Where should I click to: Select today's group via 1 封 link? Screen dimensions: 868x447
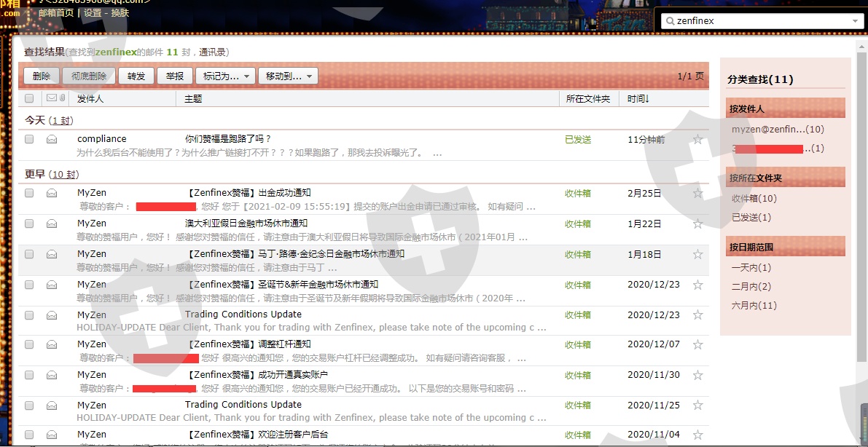coord(61,120)
